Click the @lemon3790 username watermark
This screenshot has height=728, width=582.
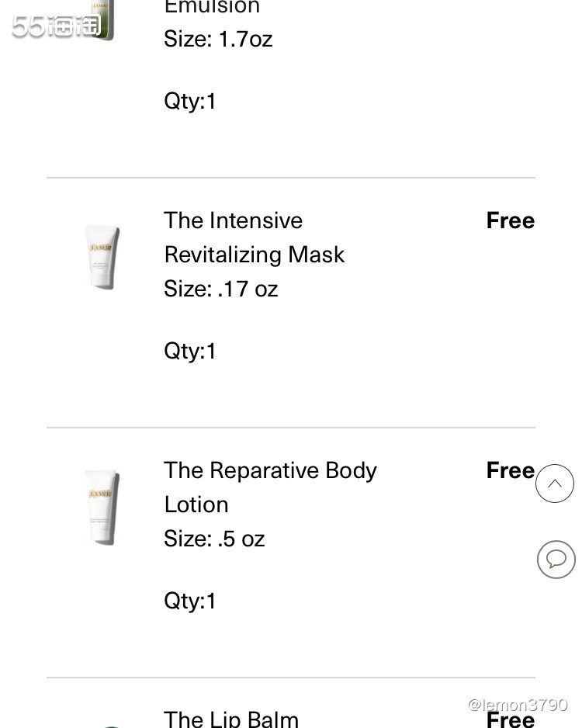[x=518, y=705]
